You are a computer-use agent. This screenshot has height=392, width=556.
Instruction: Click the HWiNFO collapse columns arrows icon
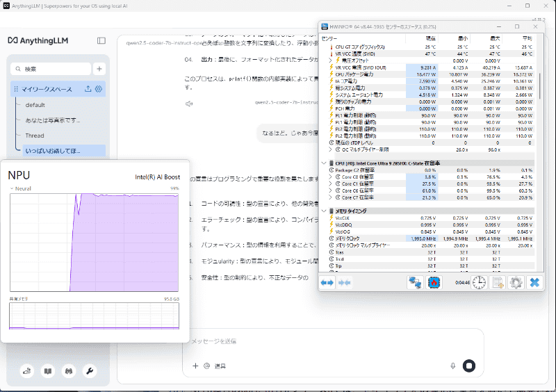coord(344,283)
